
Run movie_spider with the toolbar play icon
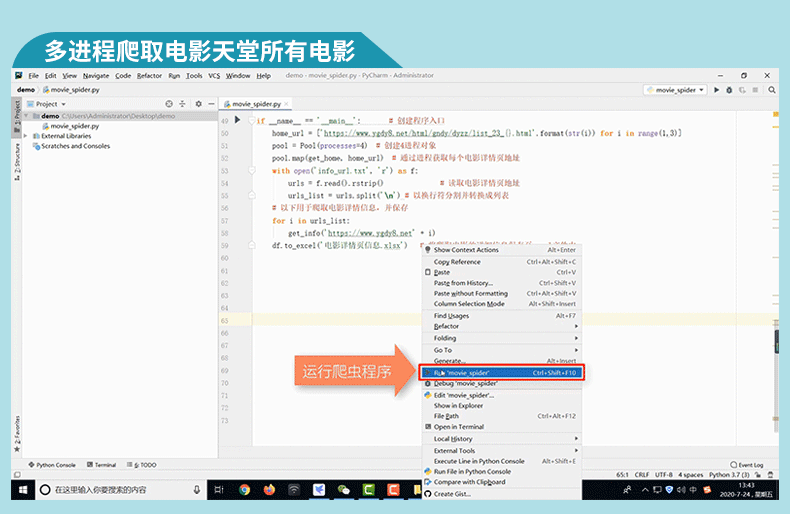(x=716, y=90)
